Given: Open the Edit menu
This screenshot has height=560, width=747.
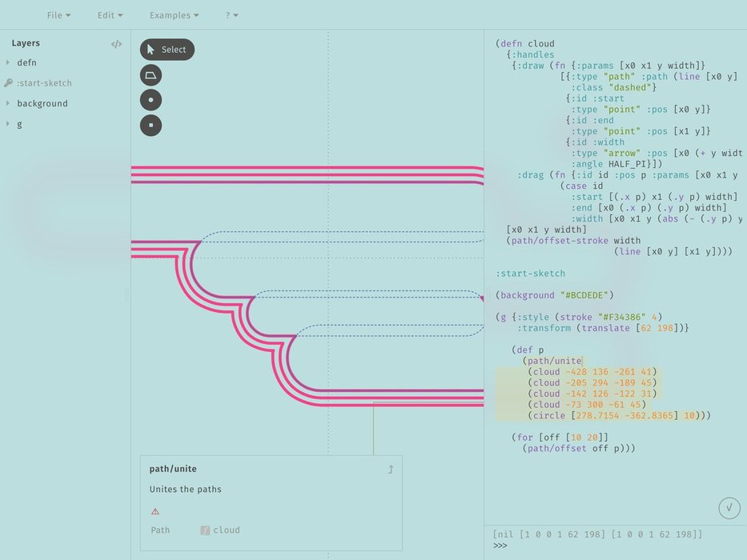Looking at the screenshot, I should click(x=110, y=15).
